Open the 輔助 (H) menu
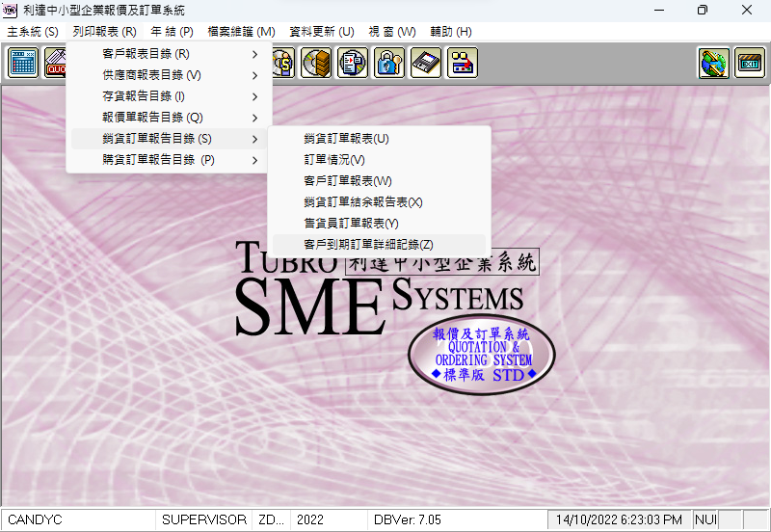 (450, 32)
